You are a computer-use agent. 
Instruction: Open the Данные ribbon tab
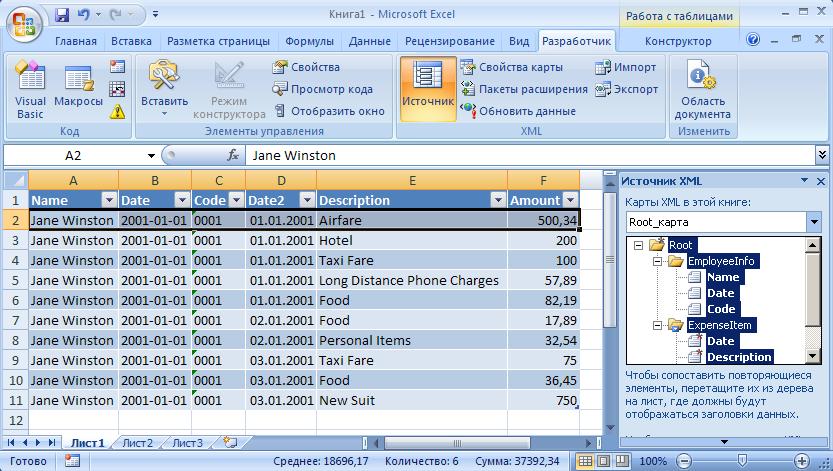[370, 41]
